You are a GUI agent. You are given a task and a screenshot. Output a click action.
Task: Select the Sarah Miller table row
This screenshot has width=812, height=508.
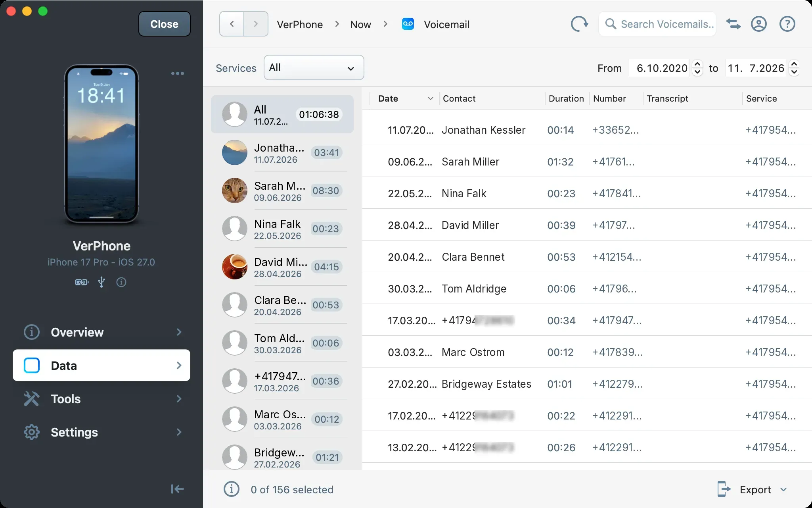click(x=587, y=162)
